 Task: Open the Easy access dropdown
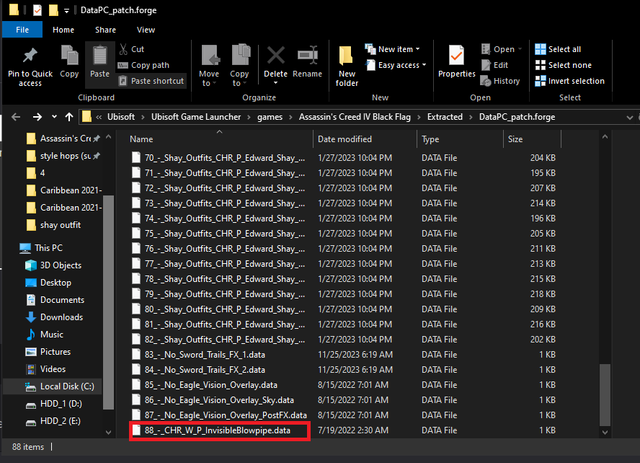pyautogui.click(x=396, y=65)
